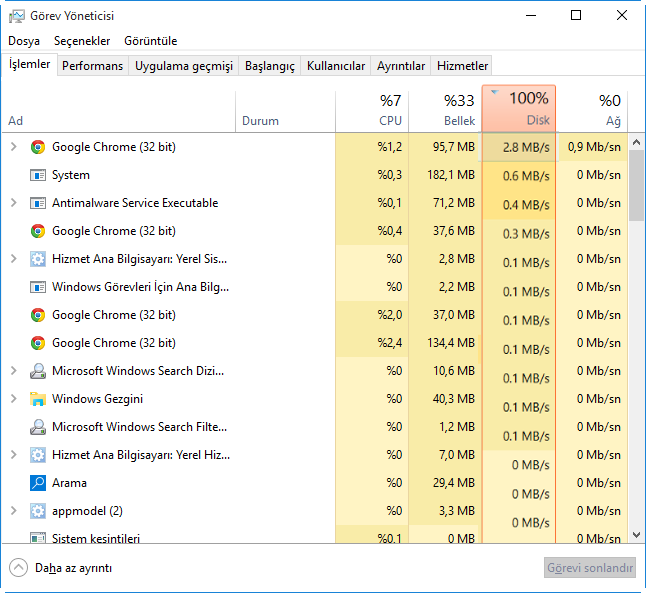Viewport: 646px width, 593px height.
Task: Select the 0,9 Mb/sn network value
Action: tap(594, 147)
